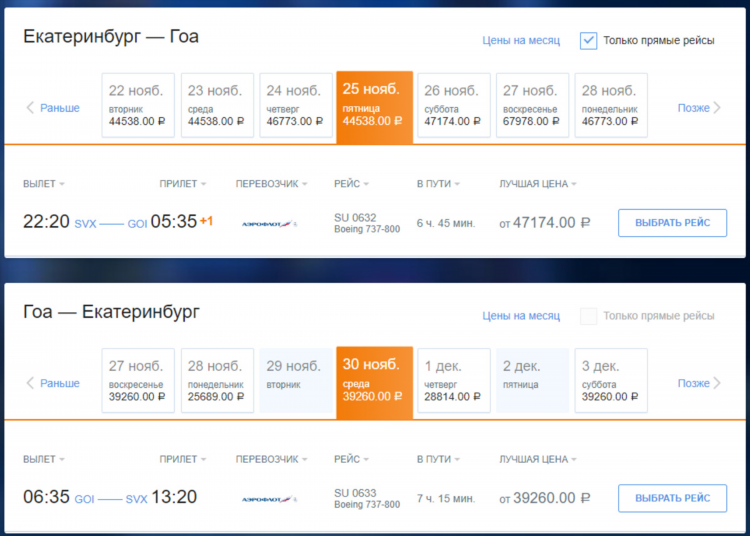The height and width of the screenshot is (536, 750).
Task: Open 'Цены на месяц' for Екатеринбург — Гоа
Action: click(x=521, y=41)
